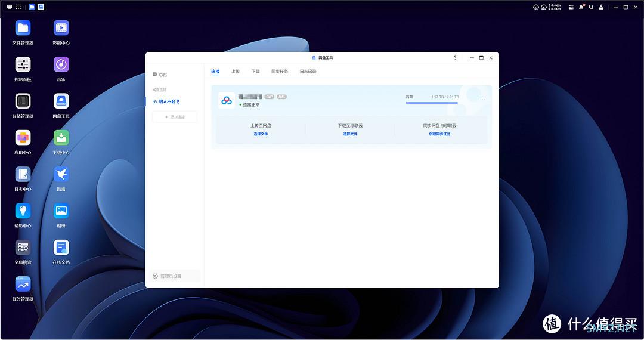This screenshot has height=340, width=644.
Task: Launch the 应用中心 desktop app
Action: [x=23, y=138]
